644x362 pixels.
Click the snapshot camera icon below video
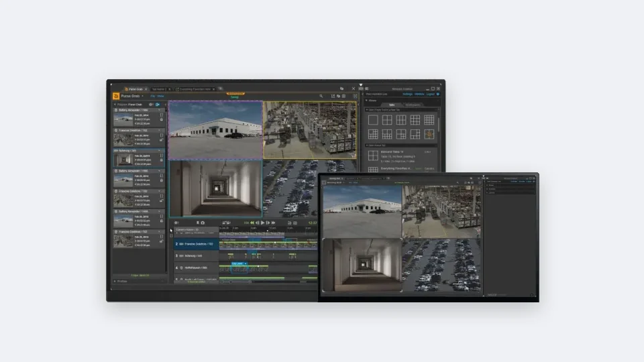click(x=203, y=223)
